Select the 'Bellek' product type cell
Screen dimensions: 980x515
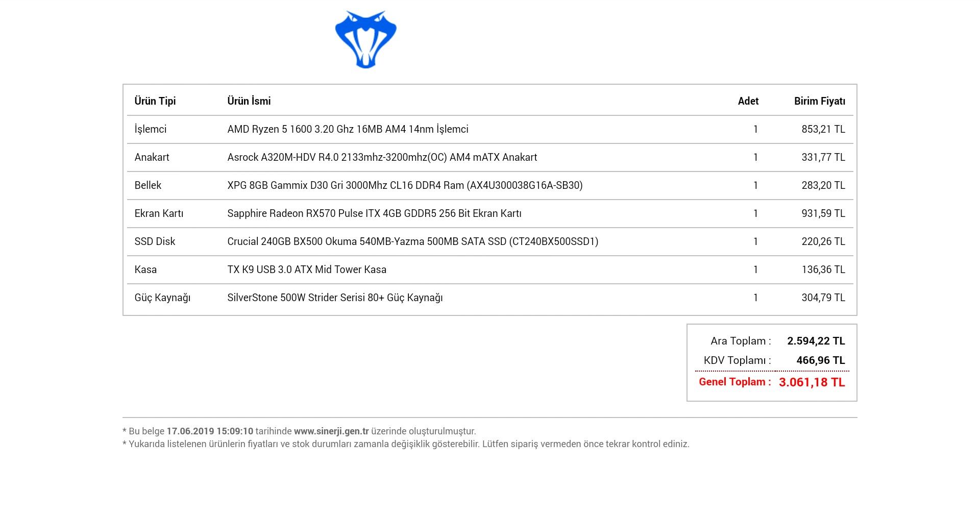(x=148, y=185)
